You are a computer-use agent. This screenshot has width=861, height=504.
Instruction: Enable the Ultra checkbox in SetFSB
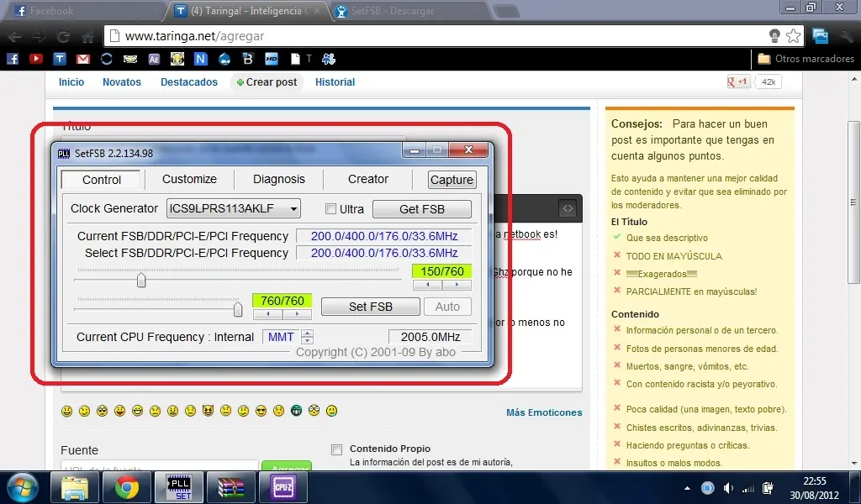(x=330, y=209)
